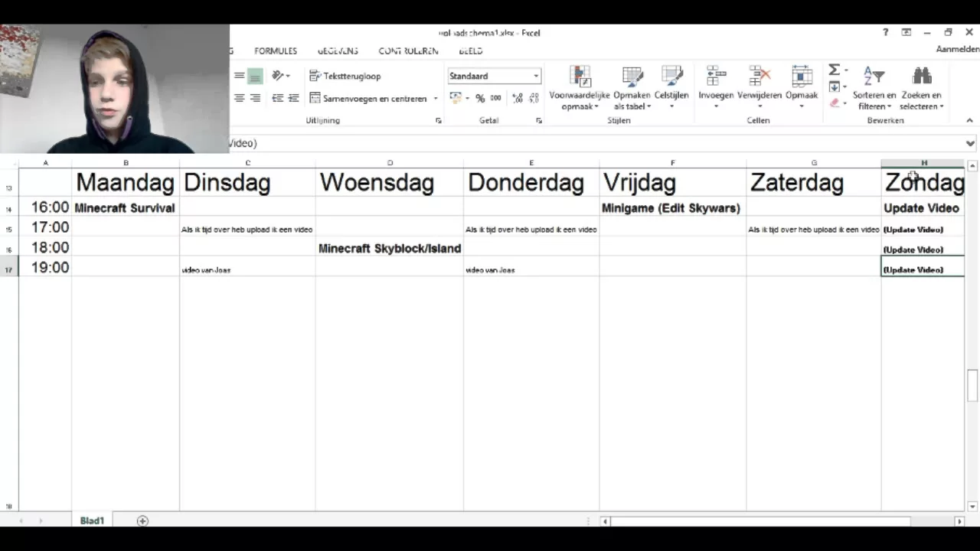Center align text horizontally
The height and width of the screenshot is (551, 980).
(240, 98)
